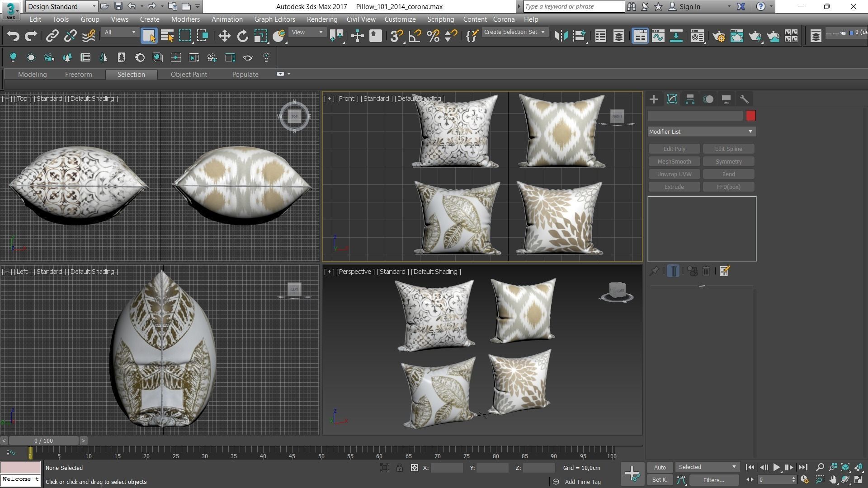Open the Hierarchy command panel tab
The width and height of the screenshot is (868, 488).
coord(690,99)
